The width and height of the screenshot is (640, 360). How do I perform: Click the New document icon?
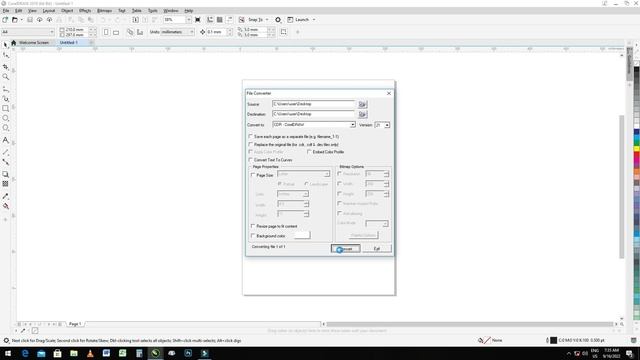click(x=5, y=20)
